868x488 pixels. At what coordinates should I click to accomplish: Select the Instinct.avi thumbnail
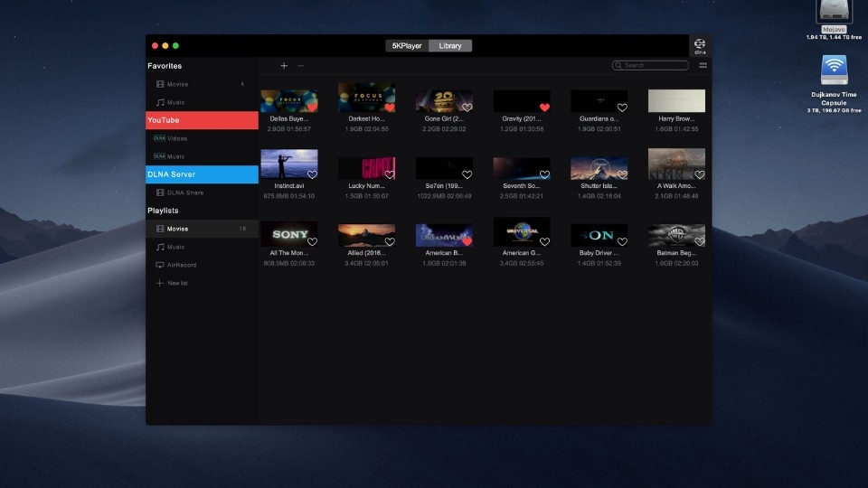pyautogui.click(x=289, y=164)
